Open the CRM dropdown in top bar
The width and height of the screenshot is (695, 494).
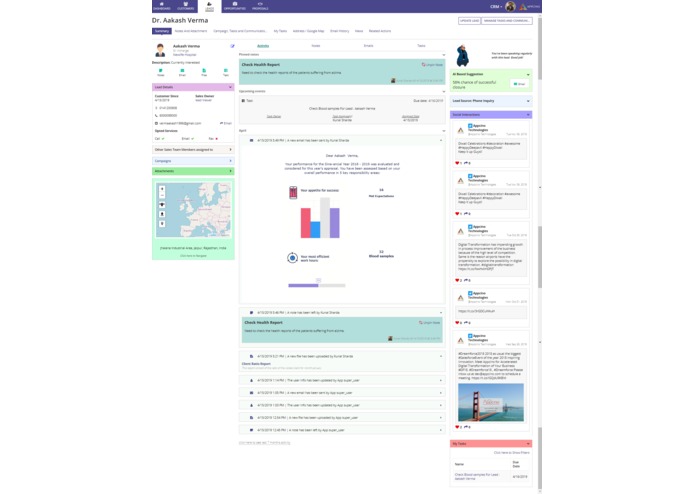[496, 7]
